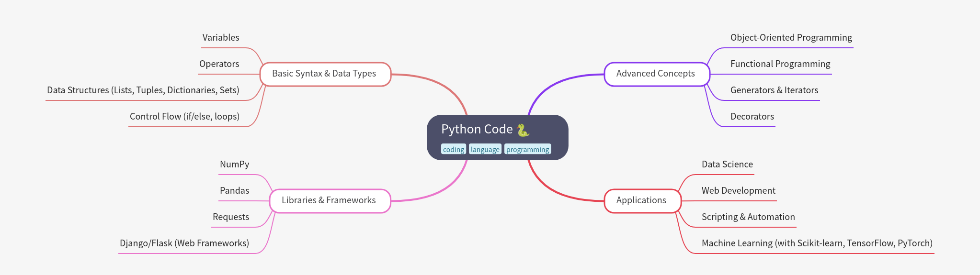Image resolution: width=980 pixels, height=275 pixels.
Task: Click Scripting & Automation leaf
Action: (x=748, y=217)
